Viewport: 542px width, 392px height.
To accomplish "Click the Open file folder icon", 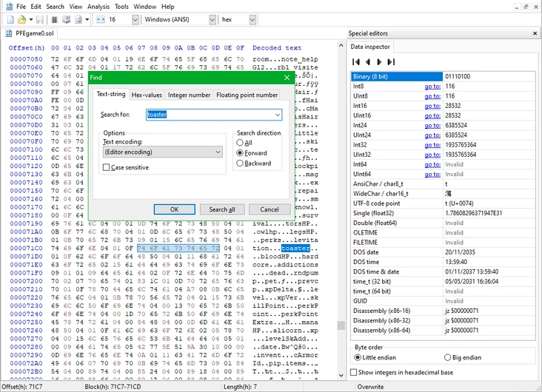I will pyautogui.click(x=21, y=19).
